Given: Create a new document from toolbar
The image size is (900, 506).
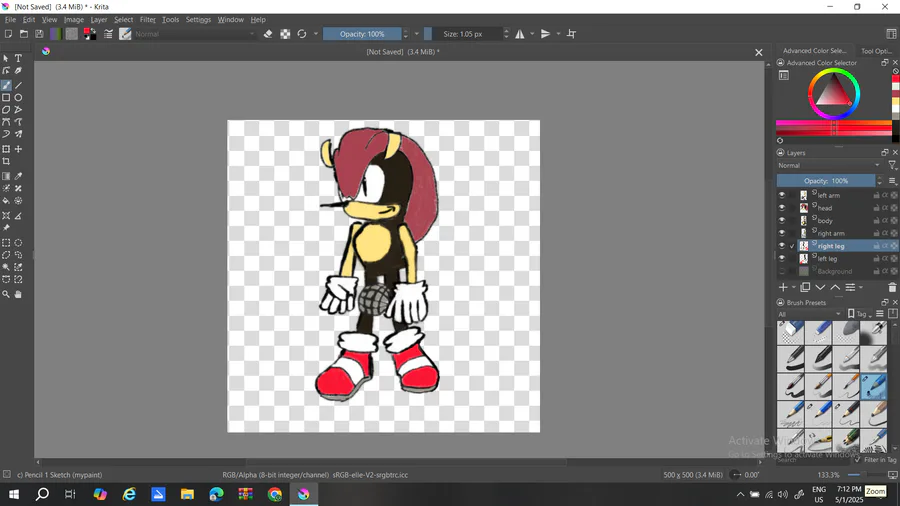Looking at the screenshot, I should coord(9,34).
